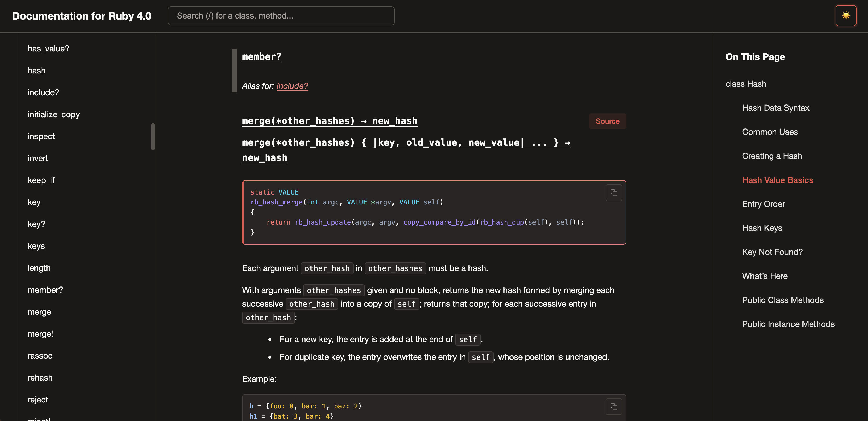Open Public Instance Methods section

[x=788, y=324]
